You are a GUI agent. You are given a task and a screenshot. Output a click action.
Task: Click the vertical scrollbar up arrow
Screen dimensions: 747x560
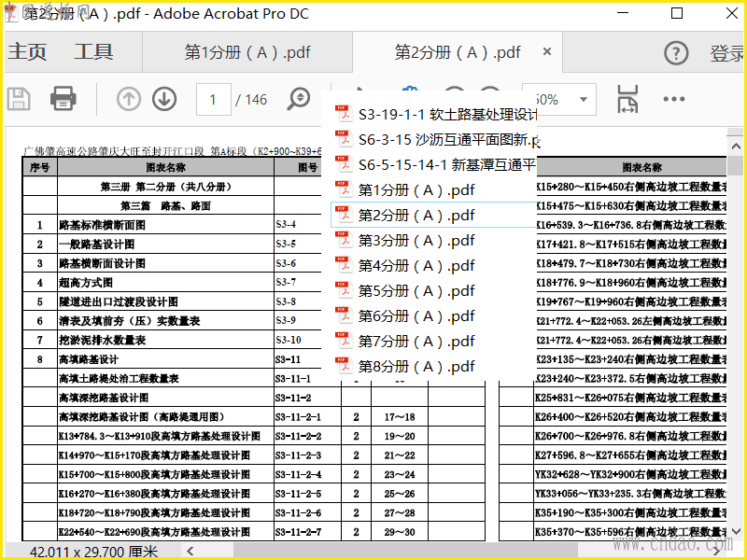(736, 147)
